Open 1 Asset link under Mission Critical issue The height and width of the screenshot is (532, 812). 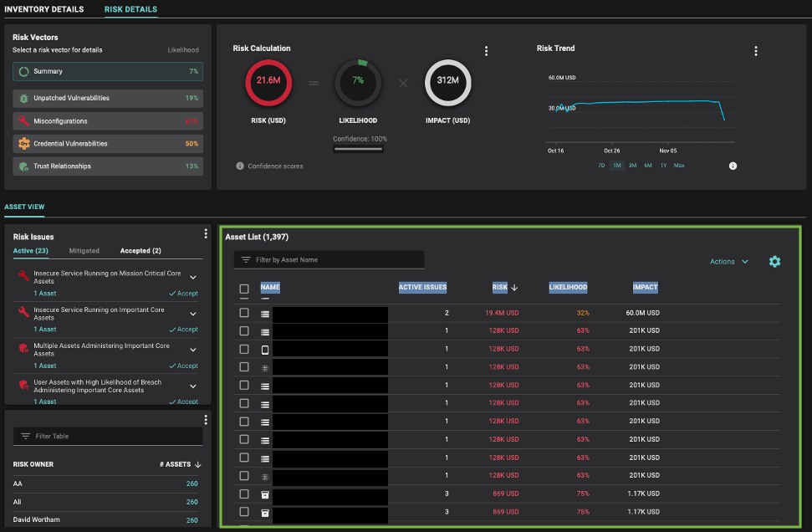[x=45, y=294]
